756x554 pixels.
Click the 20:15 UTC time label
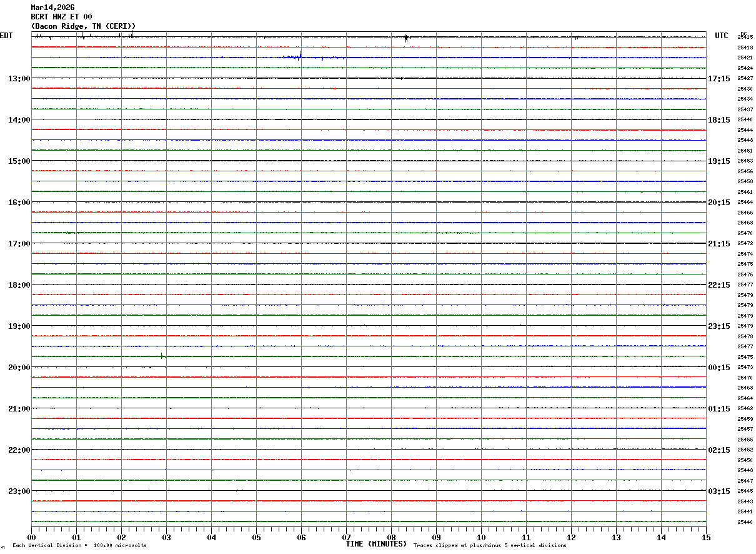coord(719,203)
